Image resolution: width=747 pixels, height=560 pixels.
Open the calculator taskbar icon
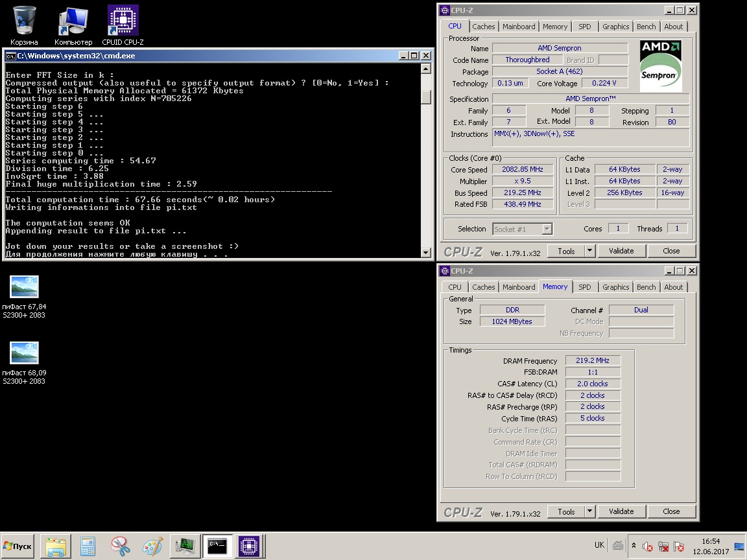88,546
